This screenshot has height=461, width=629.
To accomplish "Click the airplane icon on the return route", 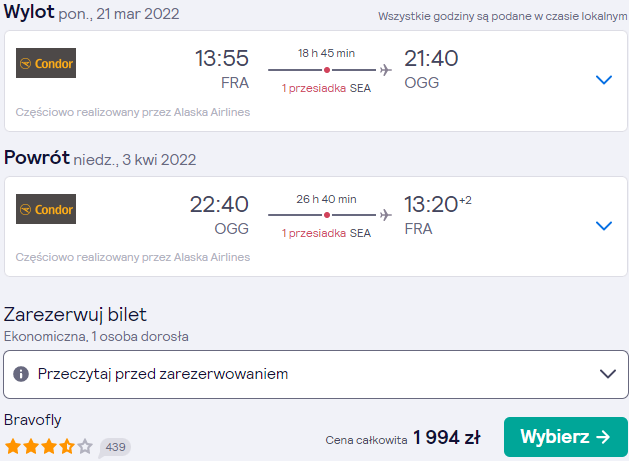I will coord(386,215).
